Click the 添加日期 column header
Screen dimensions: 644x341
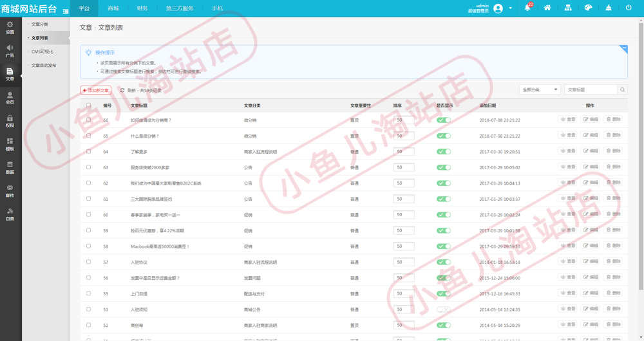(488, 106)
